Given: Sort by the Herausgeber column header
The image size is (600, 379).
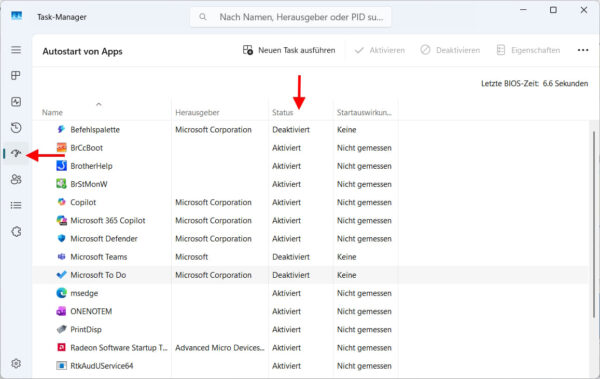Looking at the screenshot, I should [x=197, y=113].
